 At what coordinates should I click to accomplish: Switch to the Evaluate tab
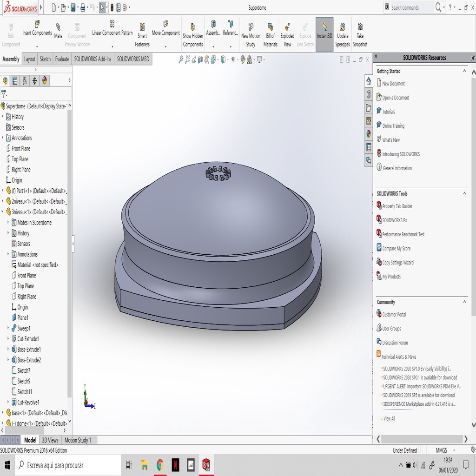[62, 59]
